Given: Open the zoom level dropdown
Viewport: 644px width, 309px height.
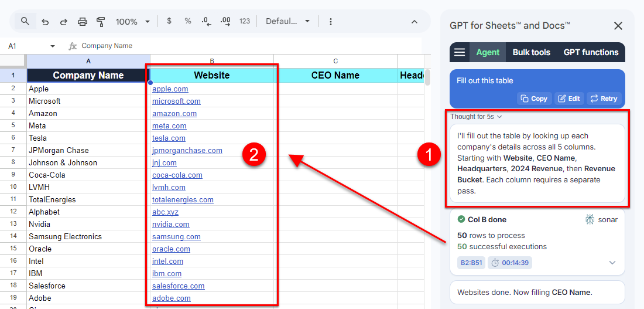Looking at the screenshot, I should (133, 22).
